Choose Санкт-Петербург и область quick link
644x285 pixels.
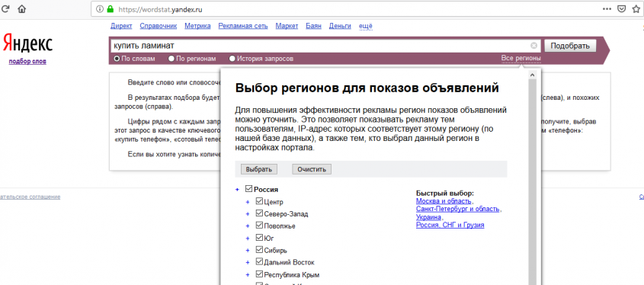(457, 209)
